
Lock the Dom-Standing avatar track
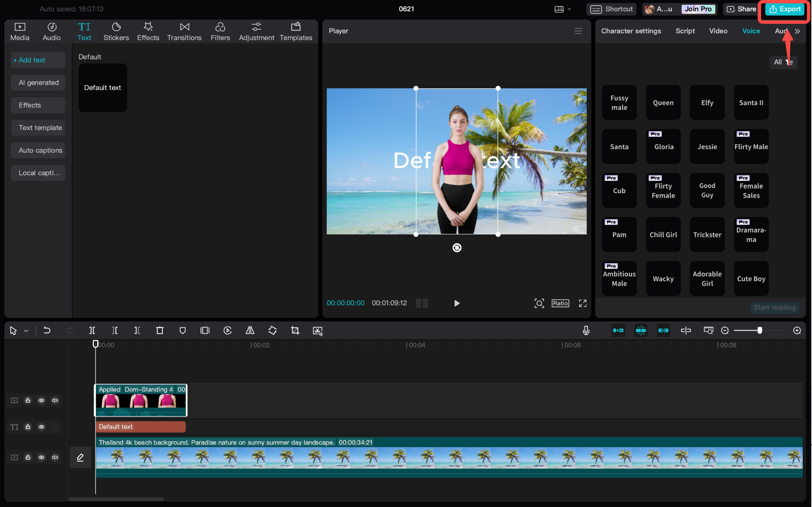[28, 400]
